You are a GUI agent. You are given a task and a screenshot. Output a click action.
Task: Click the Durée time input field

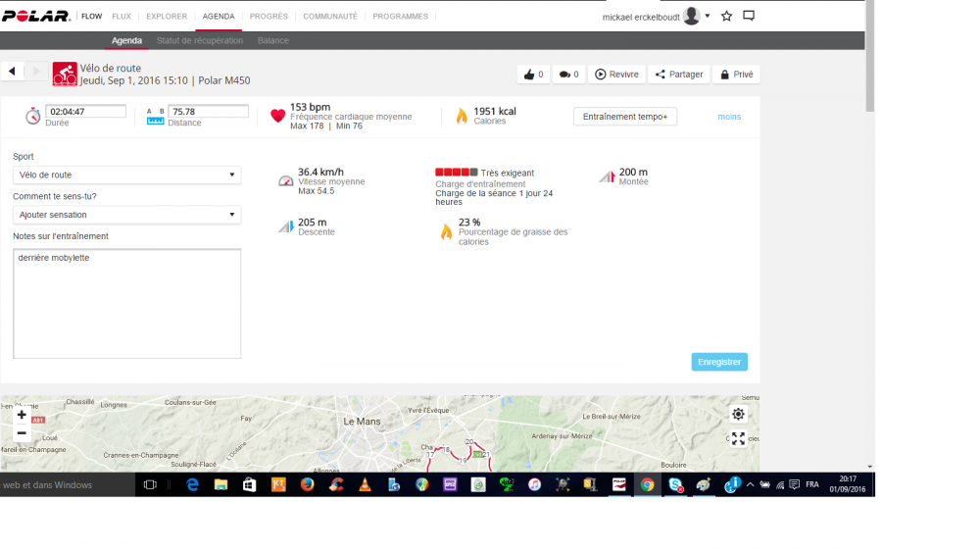tap(86, 112)
